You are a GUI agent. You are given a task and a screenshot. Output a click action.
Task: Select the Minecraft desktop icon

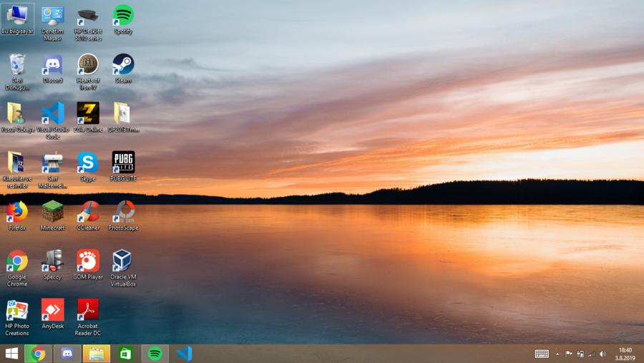52,216
